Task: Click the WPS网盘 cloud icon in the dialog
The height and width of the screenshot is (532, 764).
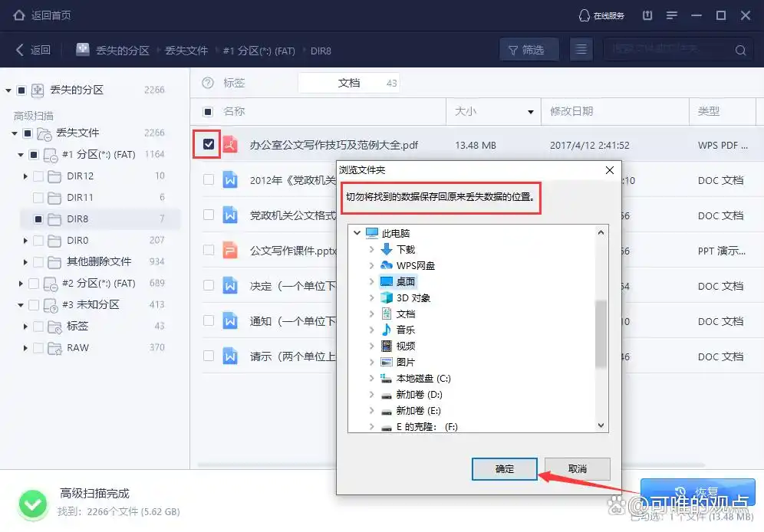Action: (387, 265)
